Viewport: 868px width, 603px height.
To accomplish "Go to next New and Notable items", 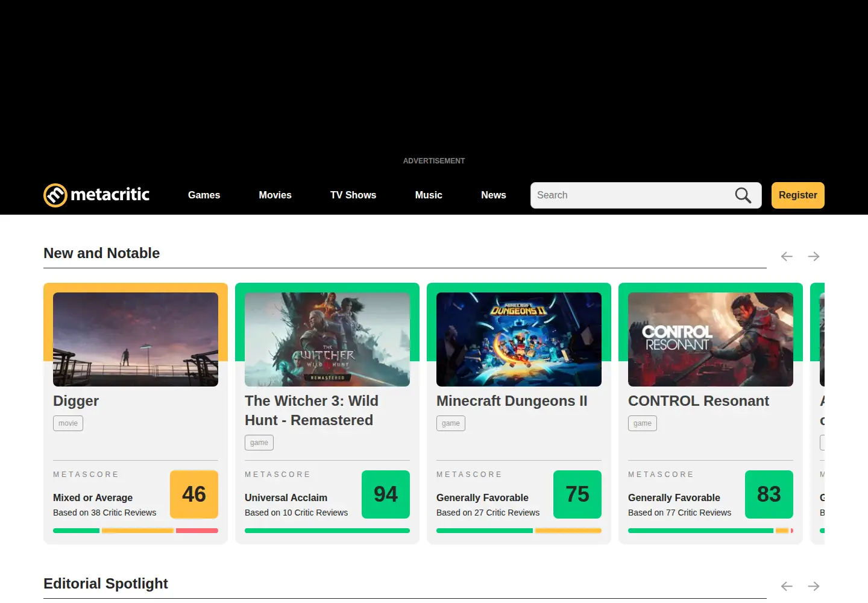I will (814, 256).
